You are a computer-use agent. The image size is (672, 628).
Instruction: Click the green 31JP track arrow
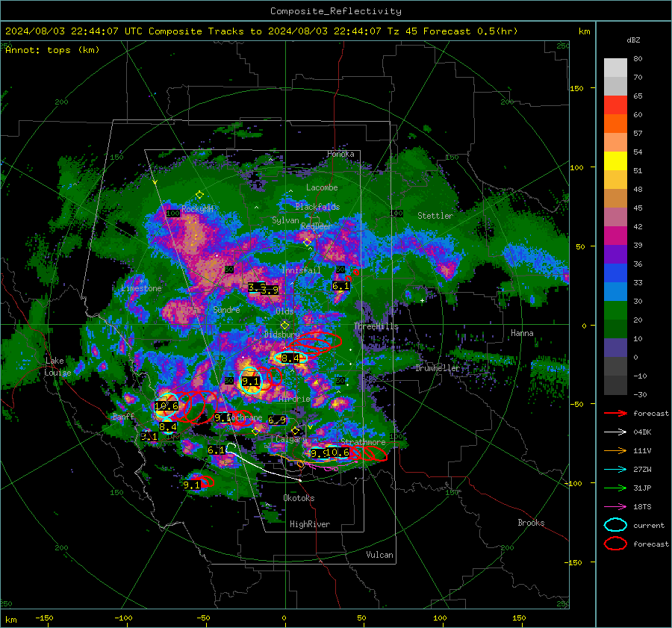point(615,488)
